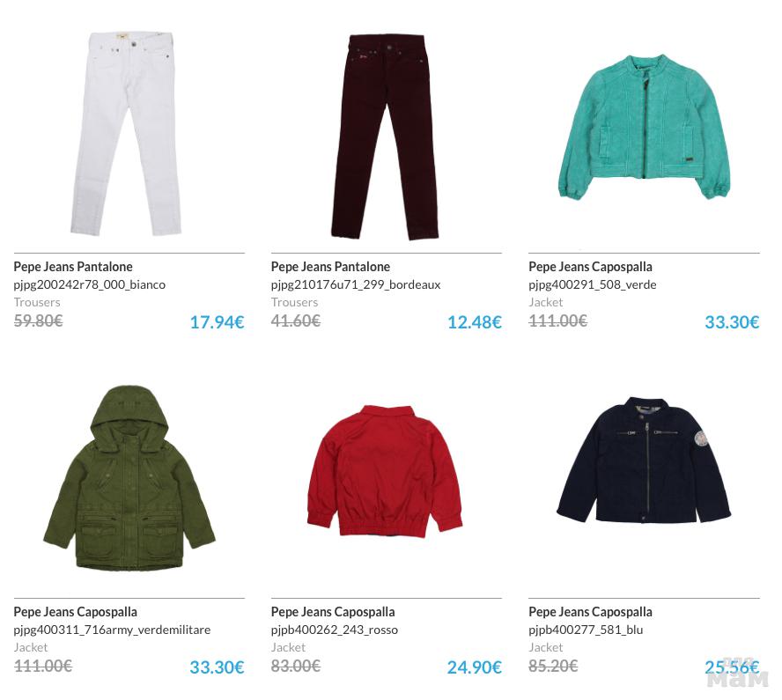Select the 12.48€ sale price
Screen dimensions: 782x700
click(475, 322)
